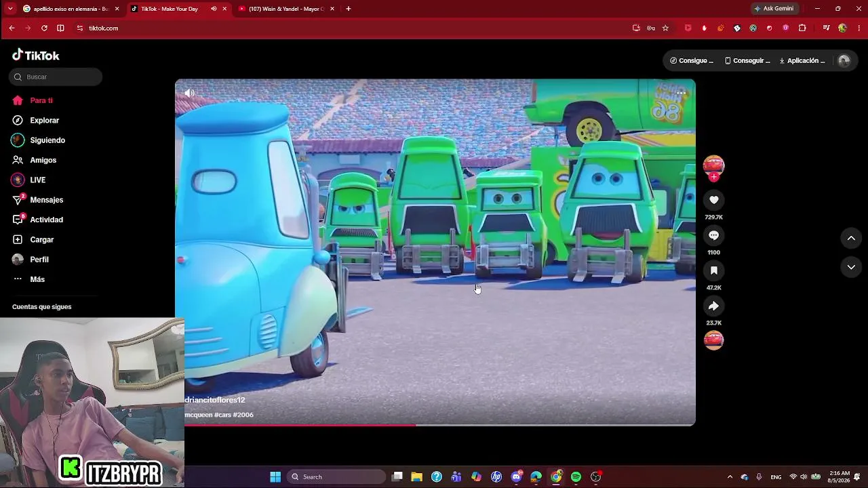Click the taskbar Search box
The width and height of the screenshot is (868, 488).
(336, 476)
